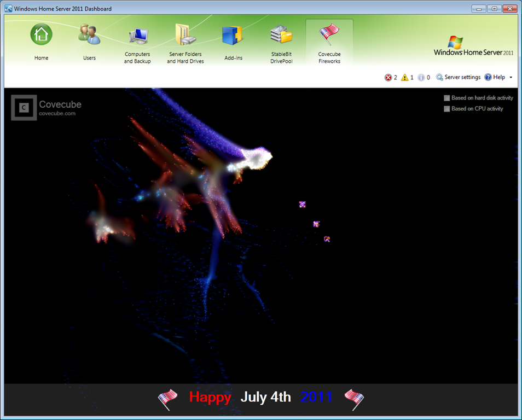The height and width of the screenshot is (420, 522).
Task: Open the Users section icon
Action: [x=89, y=35]
